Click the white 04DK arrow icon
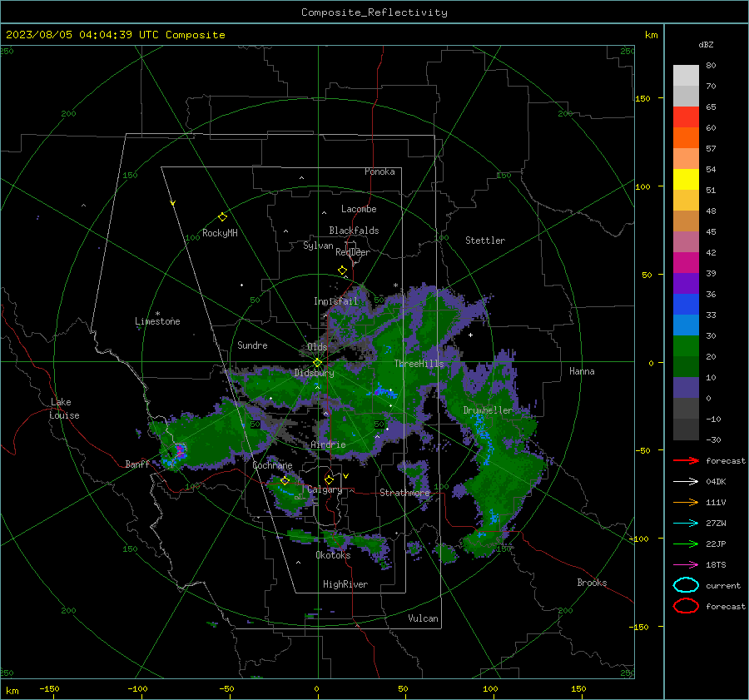749x700 pixels. pos(686,482)
